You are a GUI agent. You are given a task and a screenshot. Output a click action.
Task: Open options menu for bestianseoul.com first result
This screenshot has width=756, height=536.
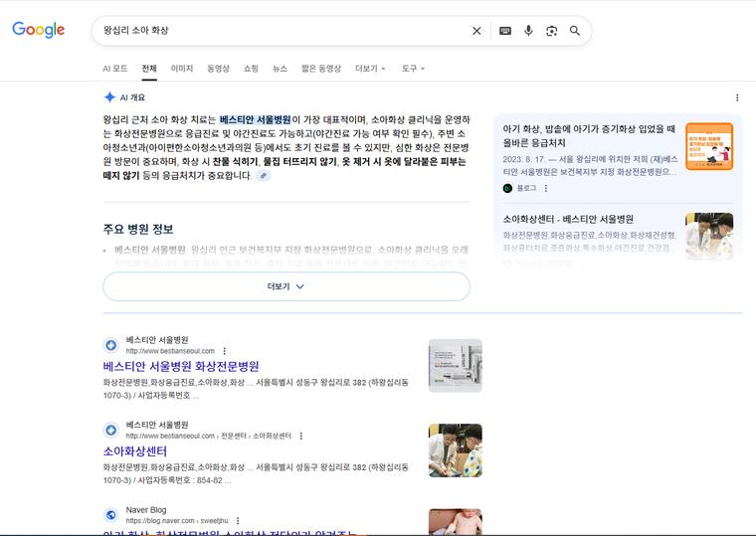[224, 351]
